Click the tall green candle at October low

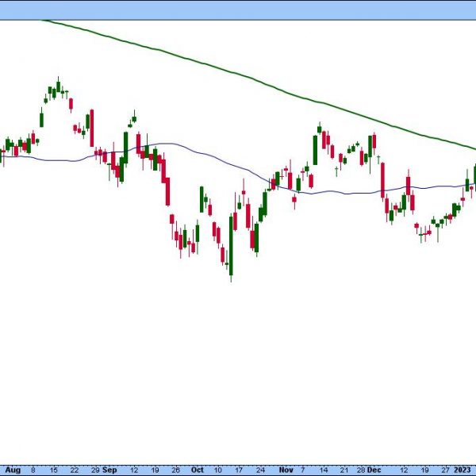pyautogui.click(x=231, y=248)
